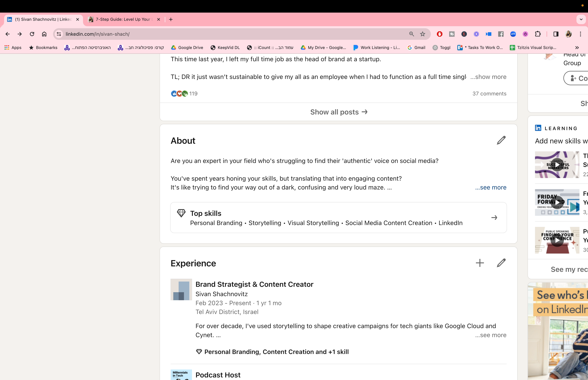
Task: Open the Top skills arrow
Action: click(494, 218)
